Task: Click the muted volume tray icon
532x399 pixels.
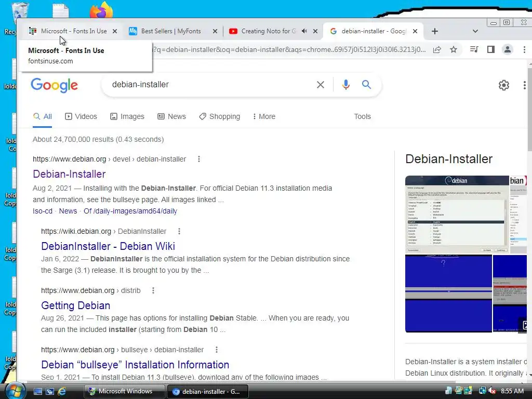Action: click(491, 391)
